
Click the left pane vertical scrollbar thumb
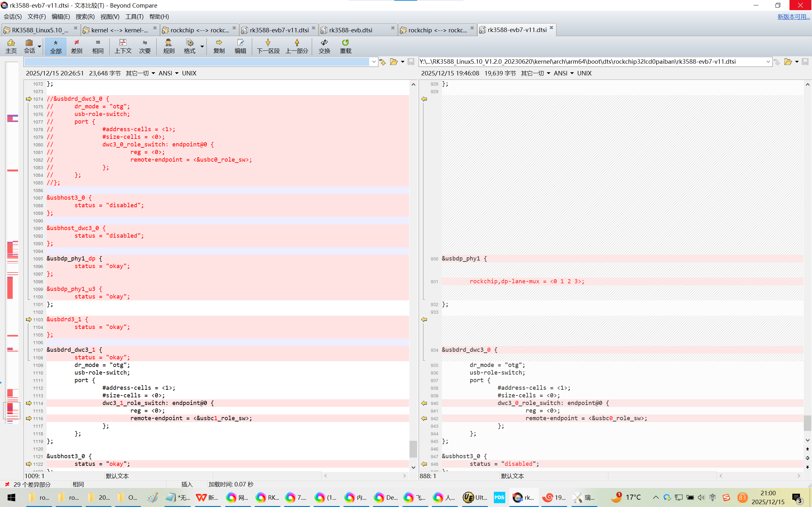tap(413, 449)
